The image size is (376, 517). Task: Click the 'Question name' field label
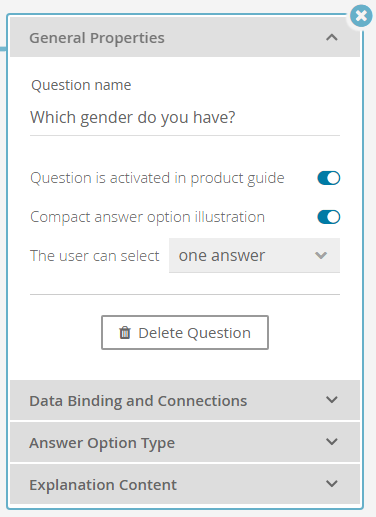[81, 85]
